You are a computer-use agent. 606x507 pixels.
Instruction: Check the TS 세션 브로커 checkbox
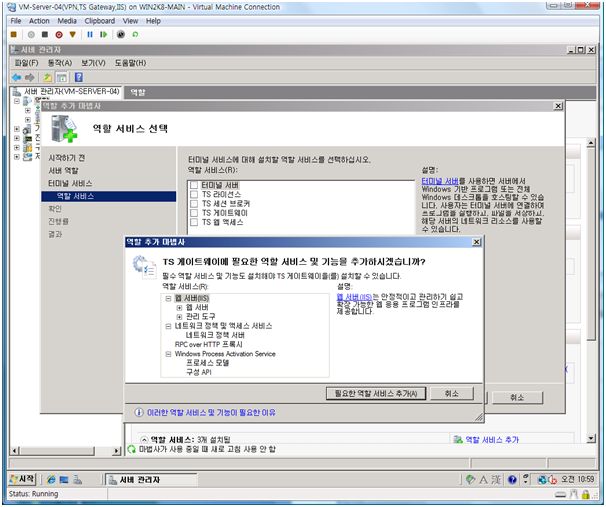click(194, 204)
